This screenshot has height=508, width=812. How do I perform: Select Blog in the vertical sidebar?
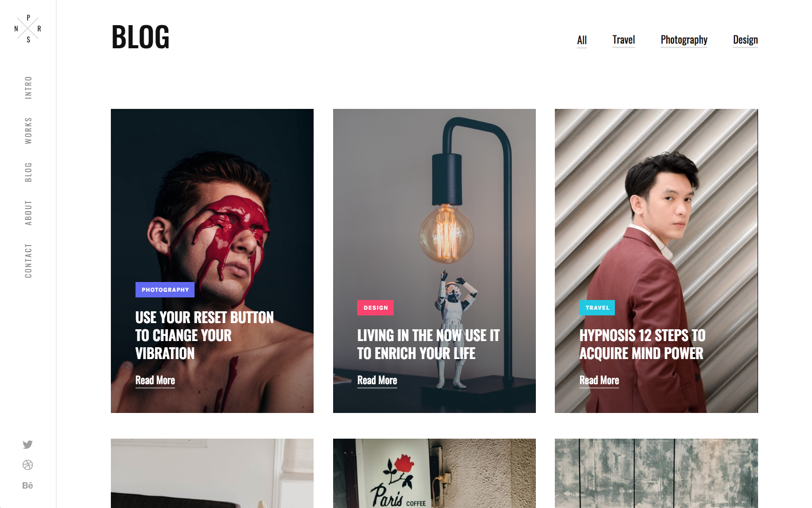click(28, 172)
